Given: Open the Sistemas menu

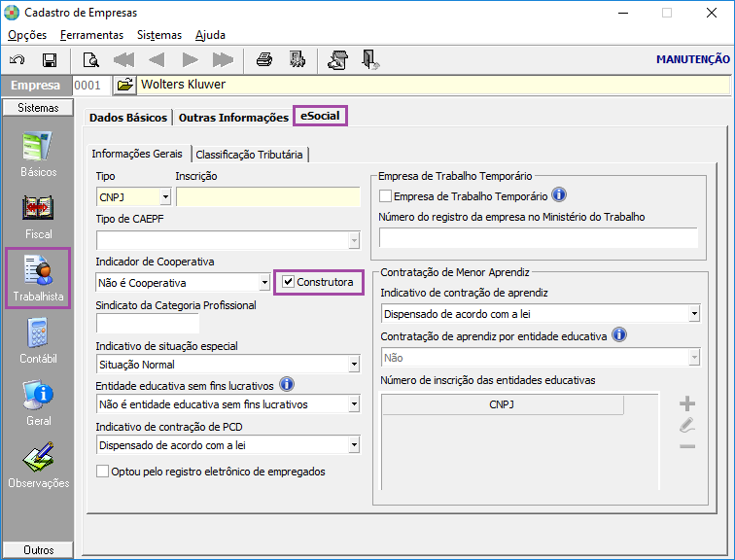Looking at the screenshot, I should coord(158,35).
